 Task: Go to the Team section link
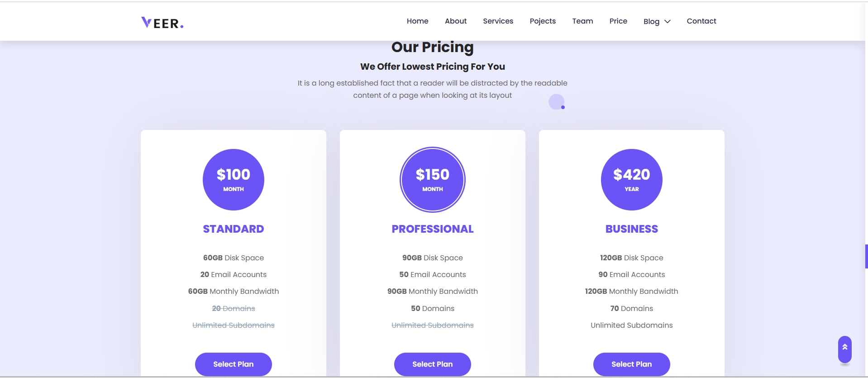pos(582,21)
